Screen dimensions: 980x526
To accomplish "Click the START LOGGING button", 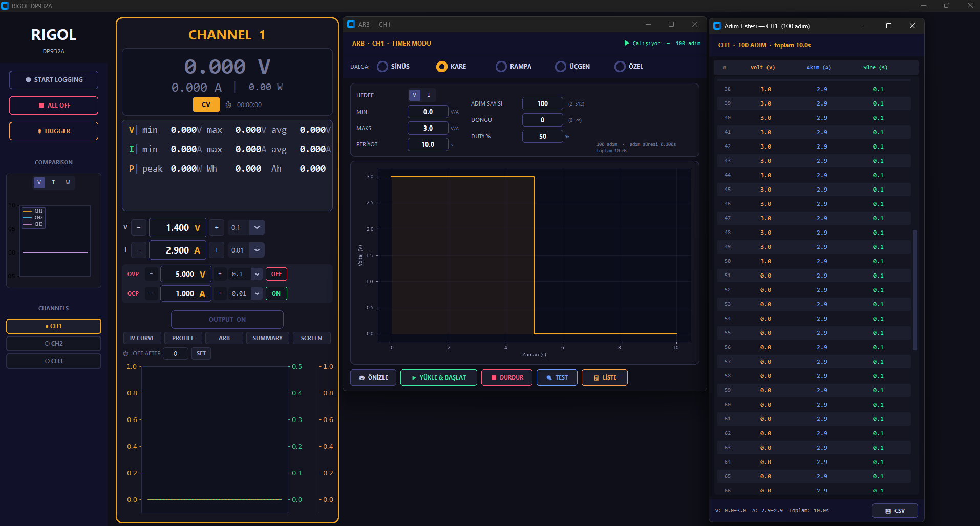I will 54,80.
